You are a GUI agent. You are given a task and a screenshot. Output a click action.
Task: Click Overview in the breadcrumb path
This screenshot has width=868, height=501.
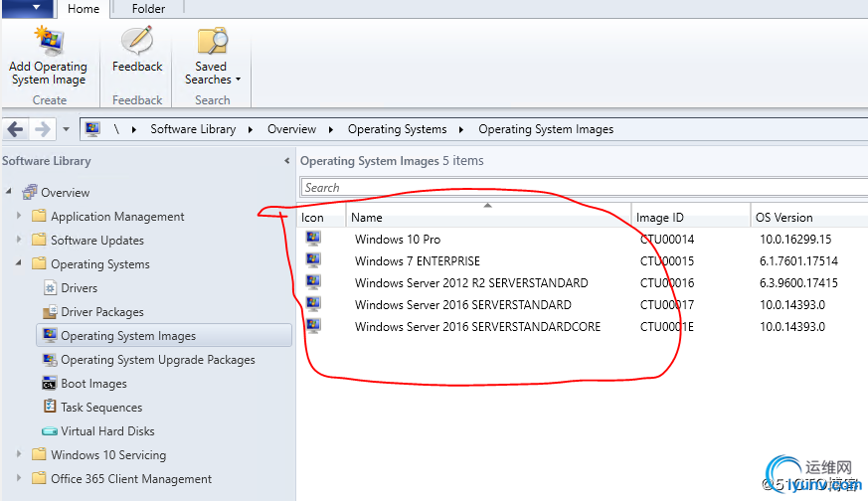click(x=291, y=129)
